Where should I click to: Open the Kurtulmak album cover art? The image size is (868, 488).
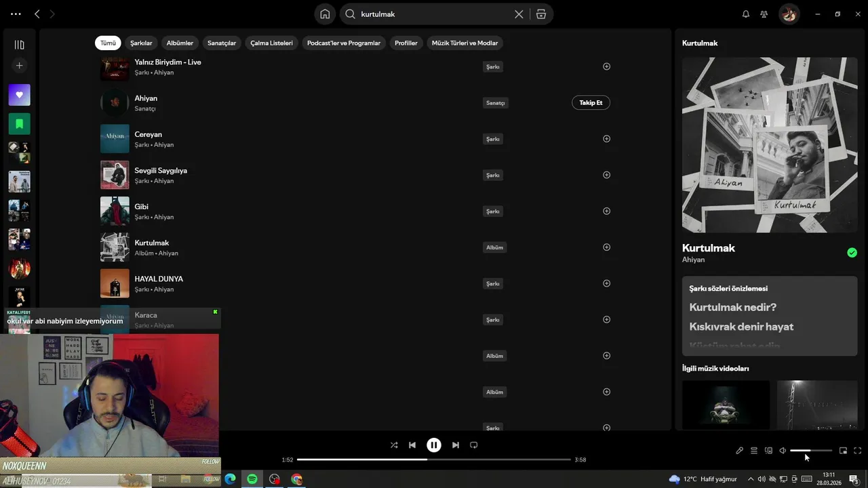tap(770, 145)
